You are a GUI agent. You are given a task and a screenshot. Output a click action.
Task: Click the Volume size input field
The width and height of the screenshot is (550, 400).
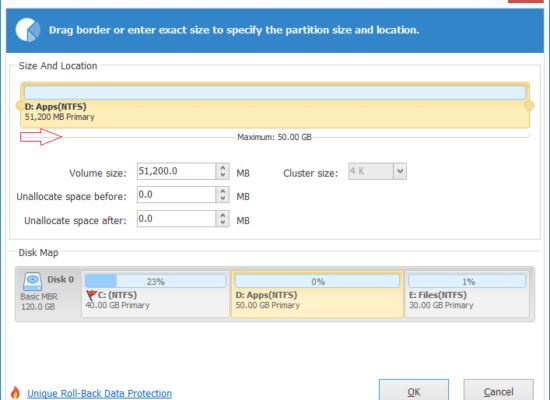pos(176,171)
